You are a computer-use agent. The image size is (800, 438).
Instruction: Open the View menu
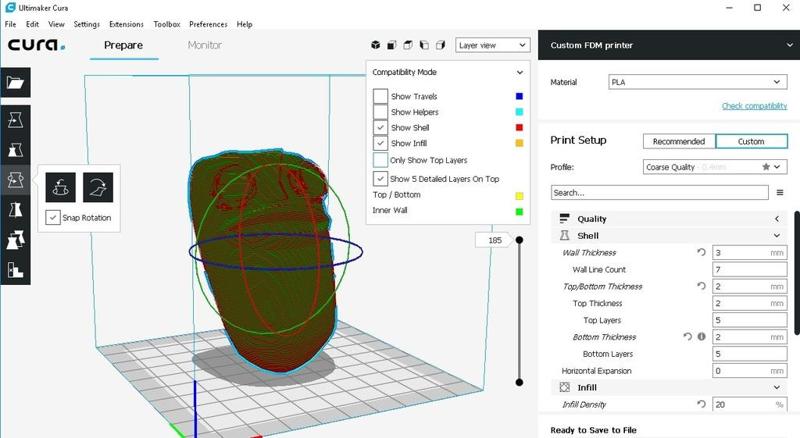tap(56, 24)
